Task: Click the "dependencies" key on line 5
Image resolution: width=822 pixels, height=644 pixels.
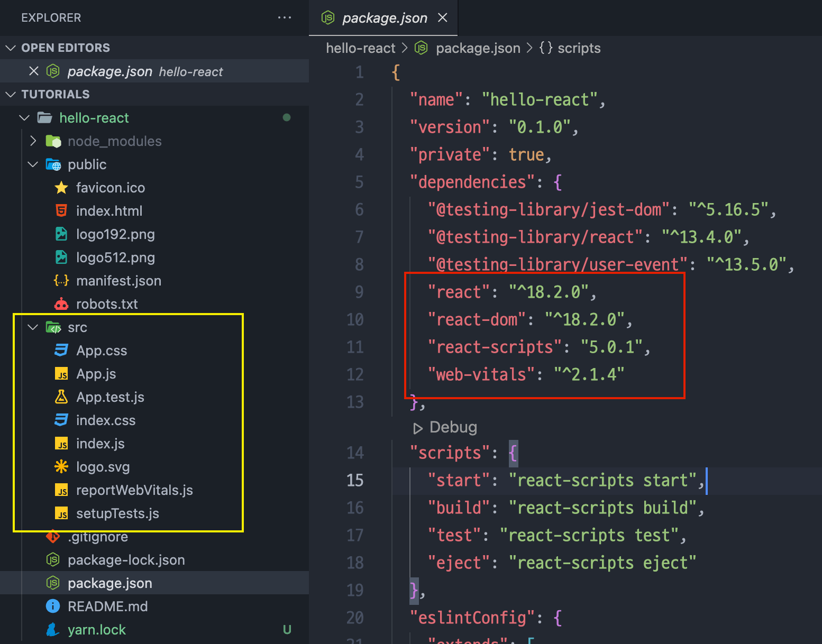Action: pyautogui.click(x=472, y=182)
